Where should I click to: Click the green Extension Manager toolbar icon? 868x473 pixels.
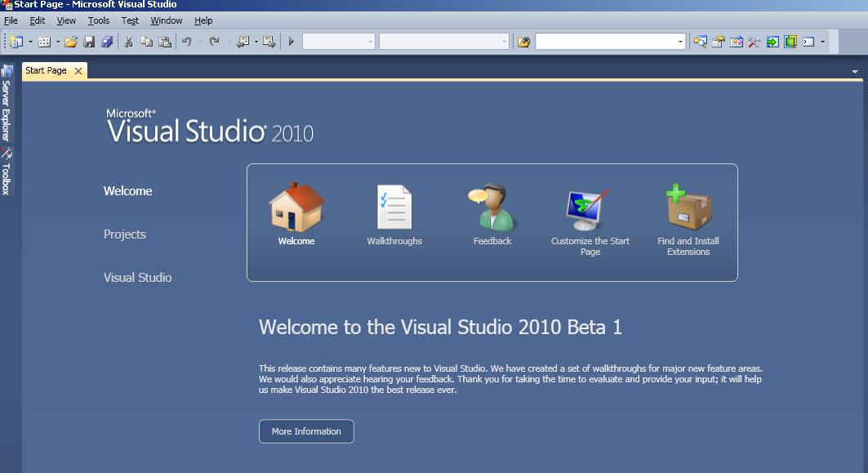(790, 42)
